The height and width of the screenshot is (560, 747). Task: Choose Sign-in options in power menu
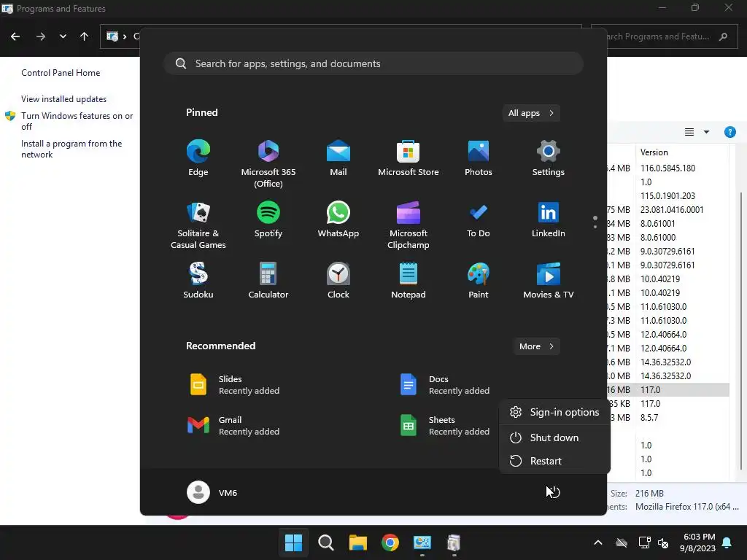click(554, 413)
